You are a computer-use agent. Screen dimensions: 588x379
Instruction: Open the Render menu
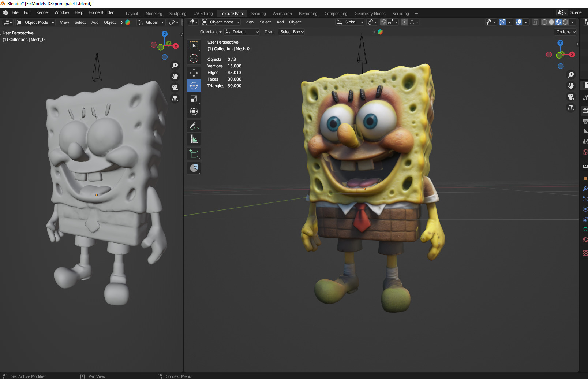[x=42, y=12]
